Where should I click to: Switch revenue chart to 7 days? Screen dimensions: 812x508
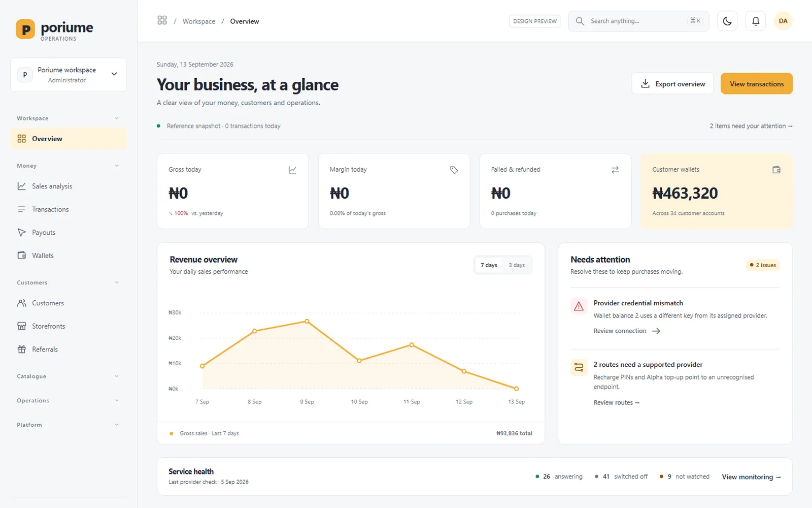pos(489,265)
